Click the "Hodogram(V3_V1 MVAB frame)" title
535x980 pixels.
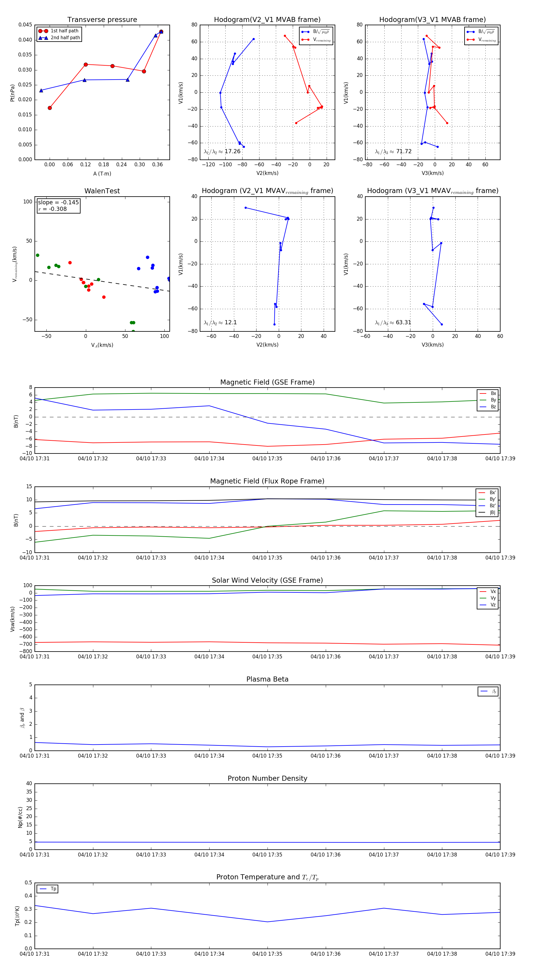coord(432,20)
